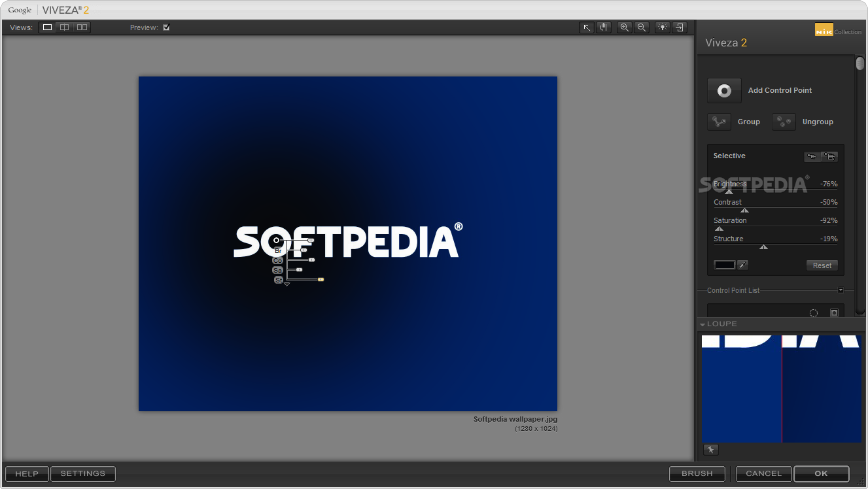Collapse the Control Point List section
Image resolution: width=868 pixels, height=489 pixels.
click(841, 290)
